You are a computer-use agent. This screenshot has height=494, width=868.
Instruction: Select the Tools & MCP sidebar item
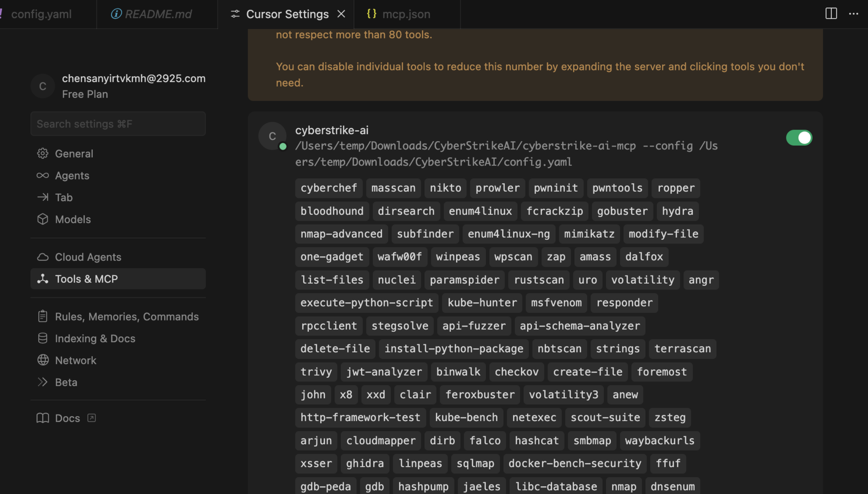(87, 279)
